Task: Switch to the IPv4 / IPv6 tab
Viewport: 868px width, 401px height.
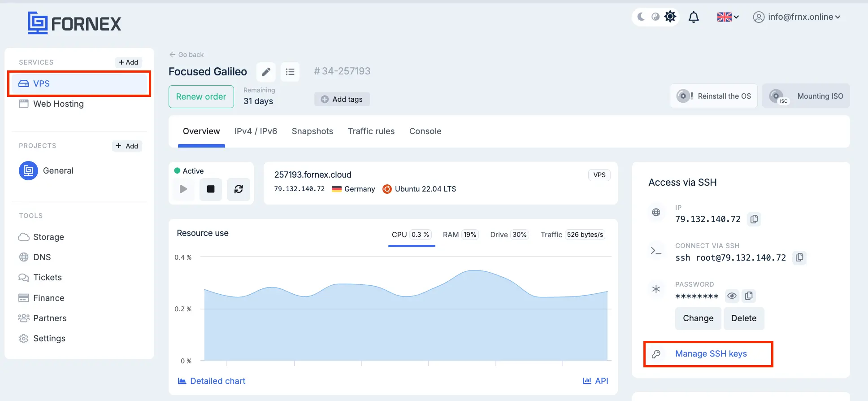Action: click(x=256, y=131)
